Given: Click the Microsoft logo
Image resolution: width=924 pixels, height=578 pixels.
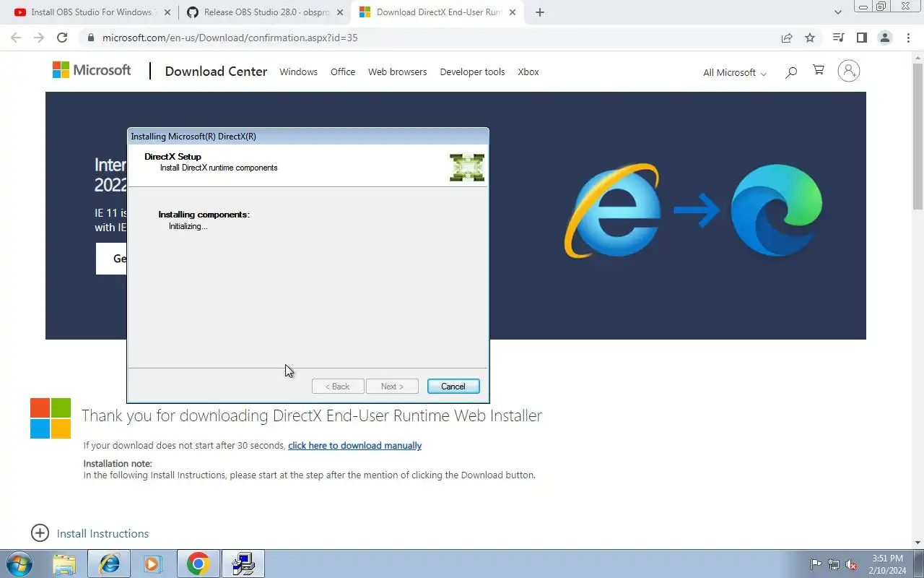Looking at the screenshot, I should coord(92,70).
